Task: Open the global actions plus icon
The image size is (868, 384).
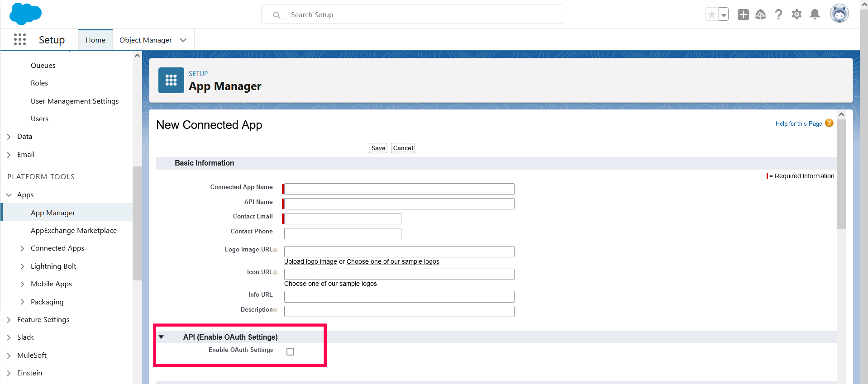Action: pos(743,15)
